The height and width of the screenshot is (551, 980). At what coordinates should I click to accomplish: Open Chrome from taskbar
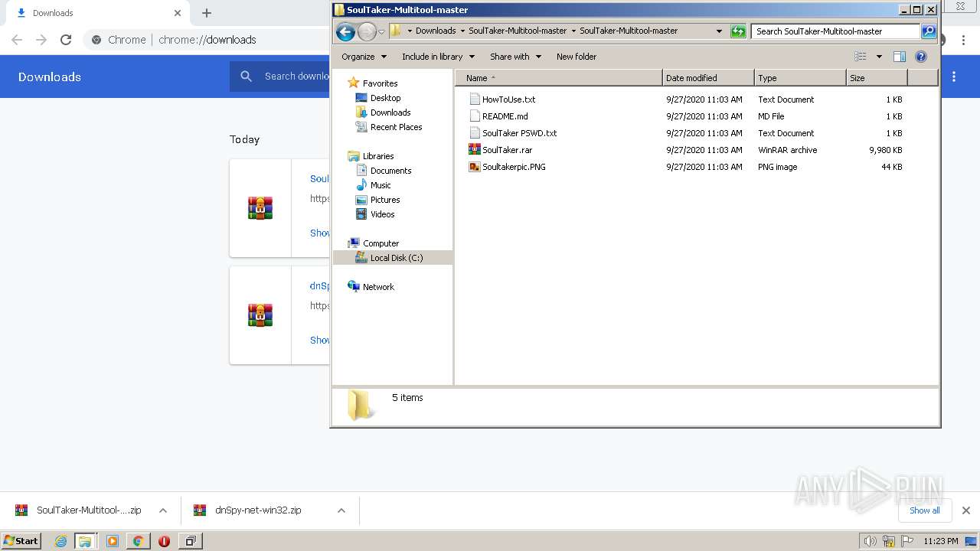pyautogui.click(x=138, y=541)
